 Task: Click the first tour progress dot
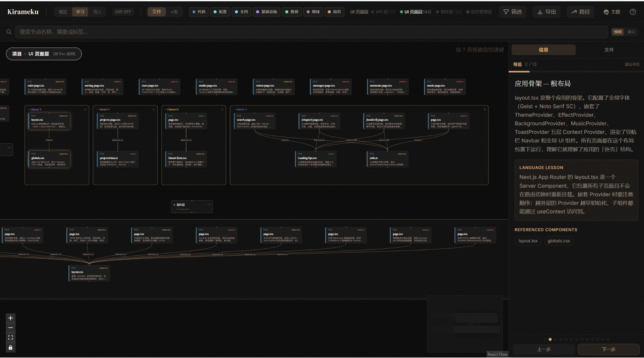tap(545, 339)
